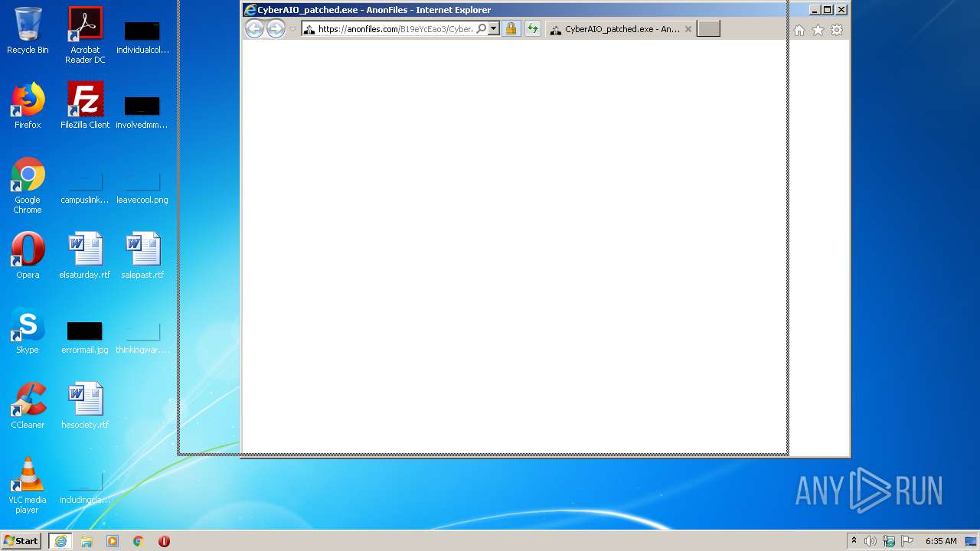
Task: Click the Internet Explorer logo in title bar
Action: [250, 10]
